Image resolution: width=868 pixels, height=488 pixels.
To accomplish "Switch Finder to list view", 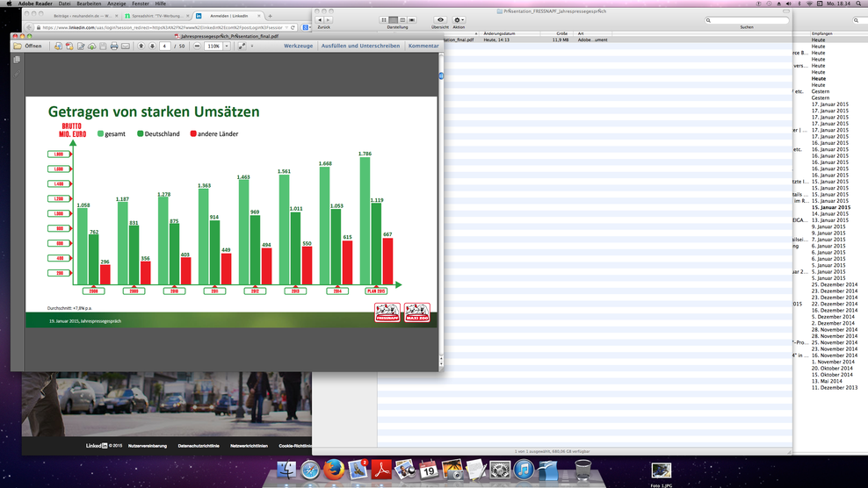I will (393, 20).
